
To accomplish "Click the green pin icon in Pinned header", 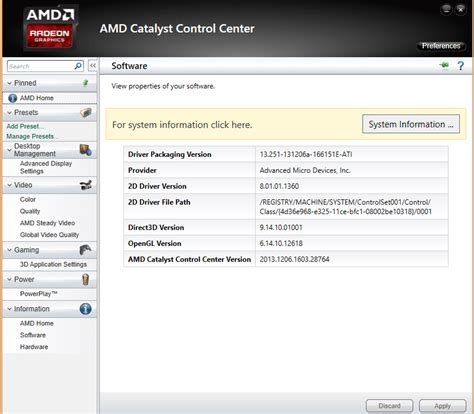I will click(86, 83).
